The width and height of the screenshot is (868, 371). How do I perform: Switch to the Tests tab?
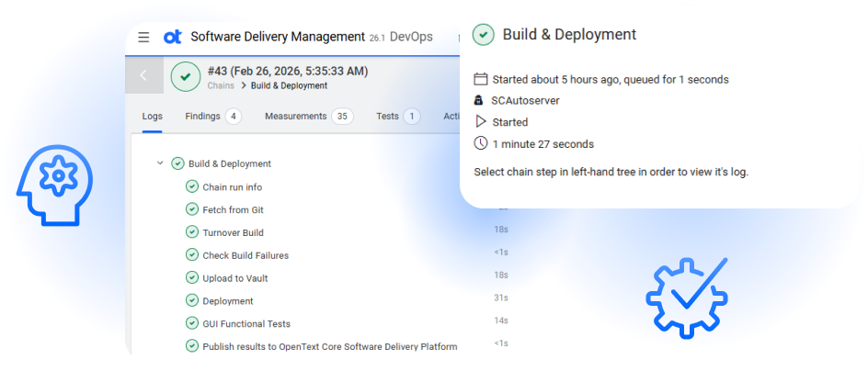[x=387, y=116]
